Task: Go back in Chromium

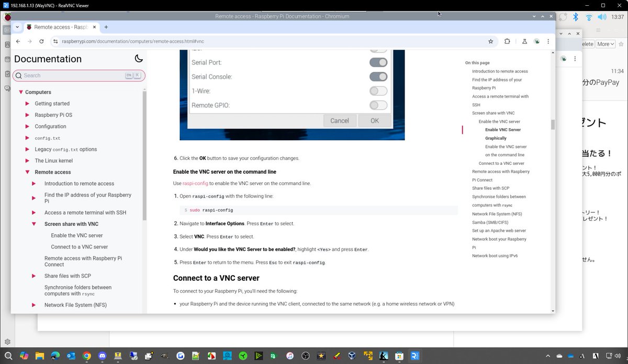Action: pyautogui.click(x=18, y=41)
